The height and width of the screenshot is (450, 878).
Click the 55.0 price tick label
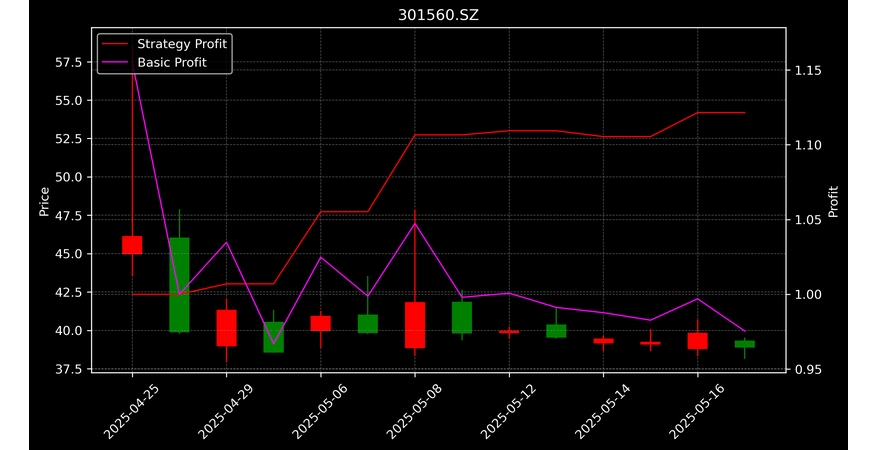point(68,101)
